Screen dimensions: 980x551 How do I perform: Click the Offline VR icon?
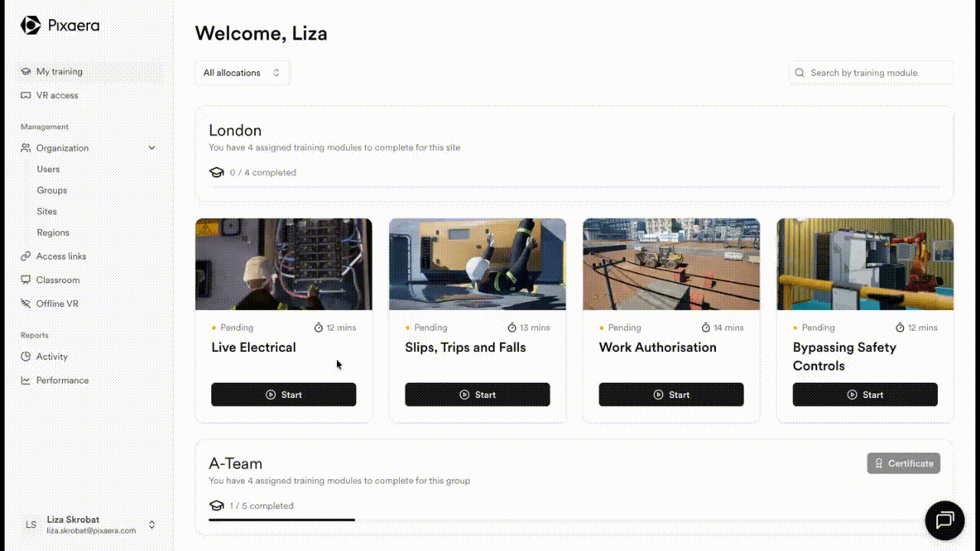(x=26, y=304)
